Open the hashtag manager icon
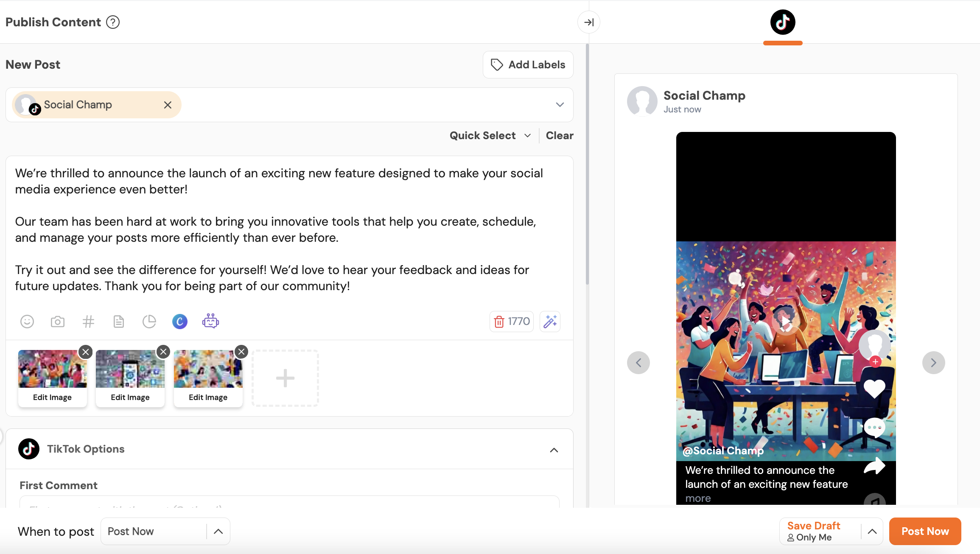Screen dimensions: 980x554 (88, 322)
